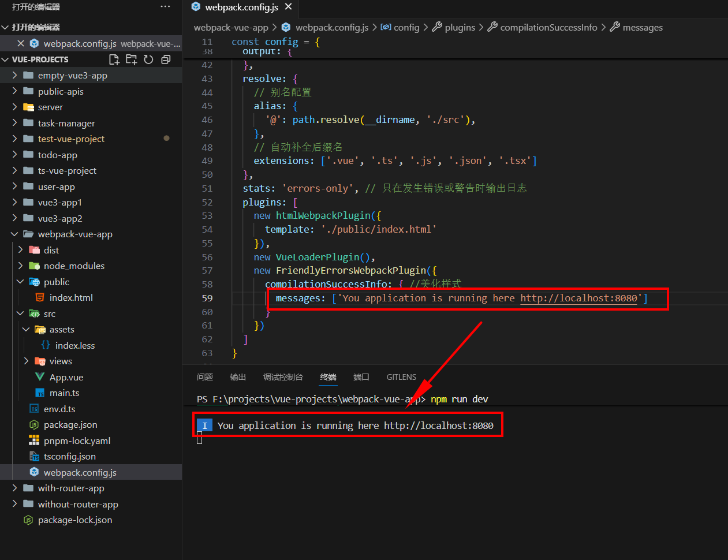728x560 pixels.
Task: Click the extensions array line in the editor
Action: [x=395, y=161]
